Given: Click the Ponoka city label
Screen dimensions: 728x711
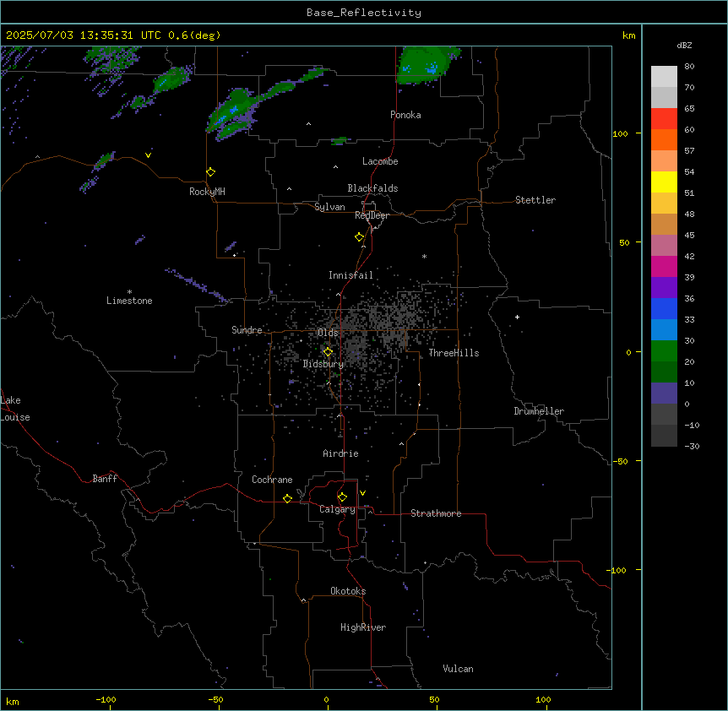Looking at the screenshot, I should pyautogui.click(x=405, y=115).
